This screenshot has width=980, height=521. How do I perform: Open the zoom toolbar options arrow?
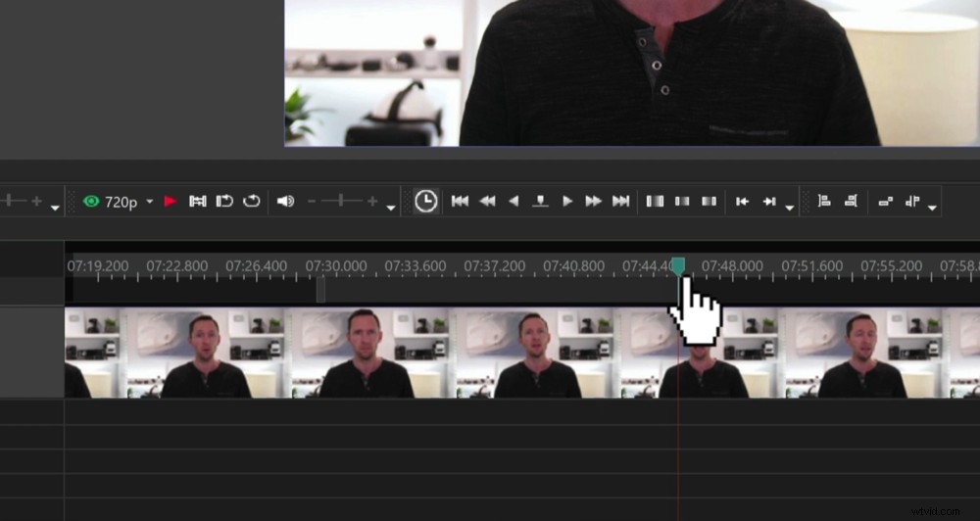(x=55, y=208)
